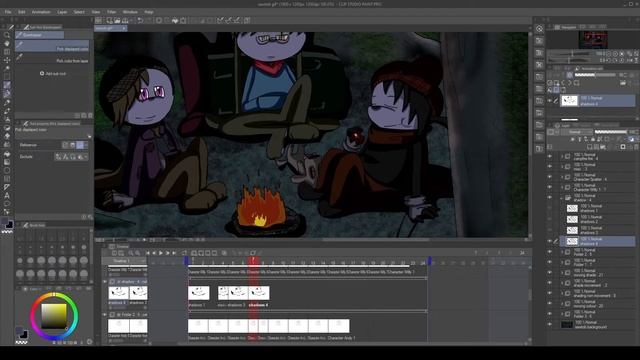Open the Normal blending mode dropdown

(x=578, y=132)
